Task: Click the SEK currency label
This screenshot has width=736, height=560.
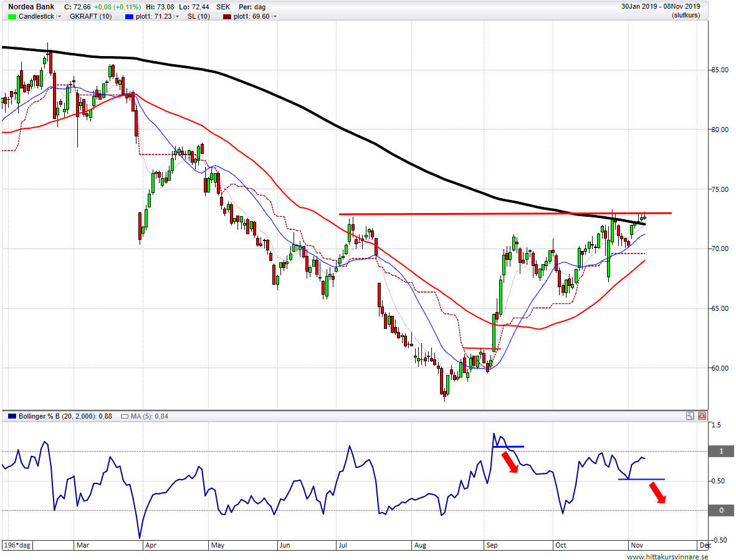Action: pyautogui.click(x=224, y=7)
